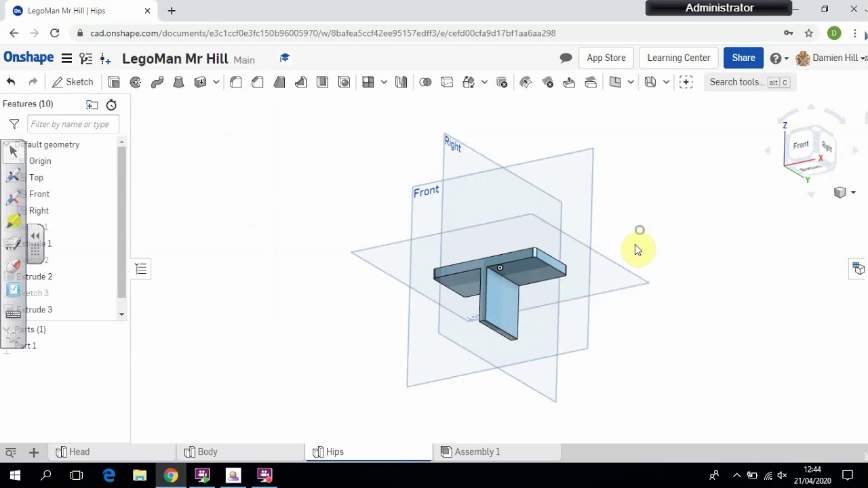Click the Front face of view cube
The image size is (868, 488).
801,145
